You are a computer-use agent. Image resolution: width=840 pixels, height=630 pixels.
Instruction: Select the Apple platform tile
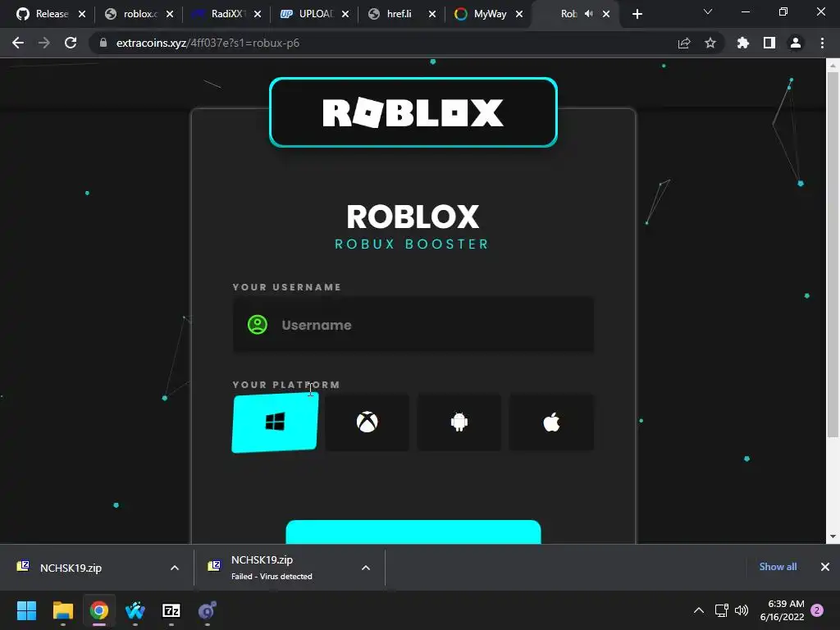551,422
